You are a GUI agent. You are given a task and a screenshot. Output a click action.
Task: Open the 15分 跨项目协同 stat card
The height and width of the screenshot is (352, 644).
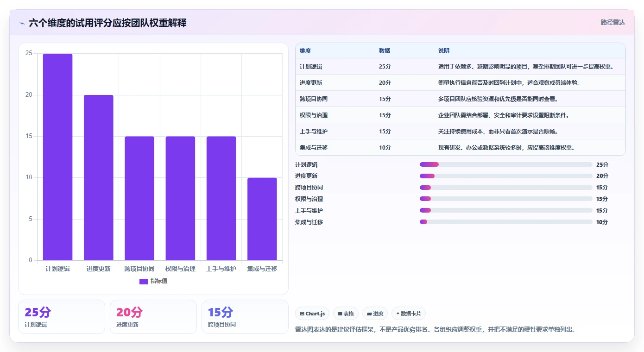click(245, 317)
